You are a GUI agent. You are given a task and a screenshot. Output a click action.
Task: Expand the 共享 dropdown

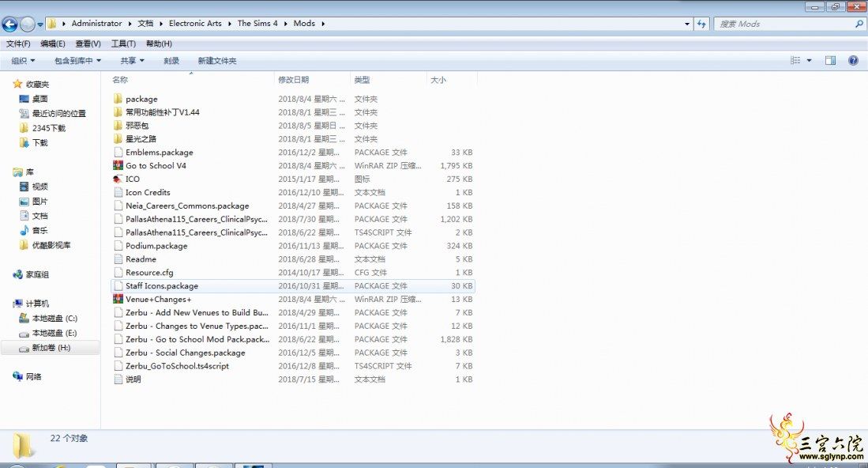pyautogui.click(x=133, y=60)
